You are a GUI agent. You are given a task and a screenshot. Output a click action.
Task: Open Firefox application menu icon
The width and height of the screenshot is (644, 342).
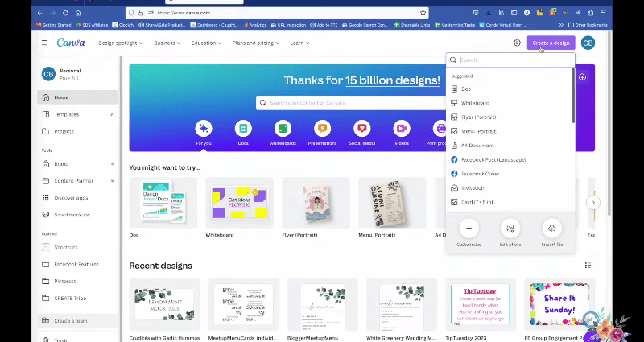pos(603,13)
